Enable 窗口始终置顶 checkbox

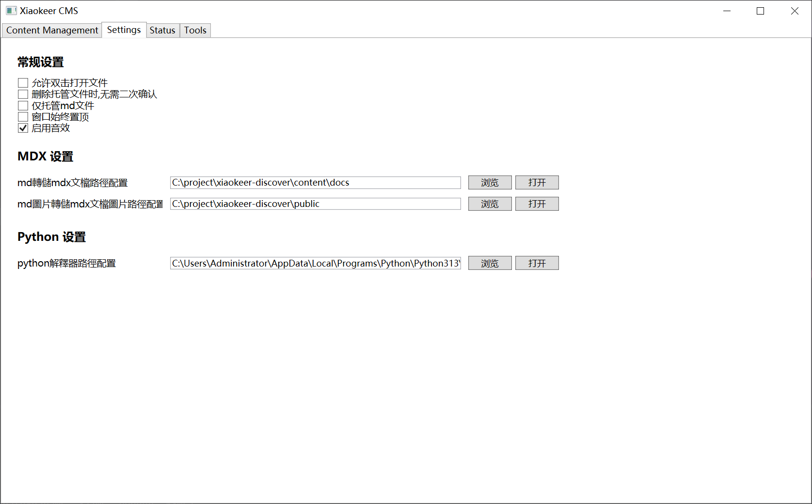(x=23, y=117)
